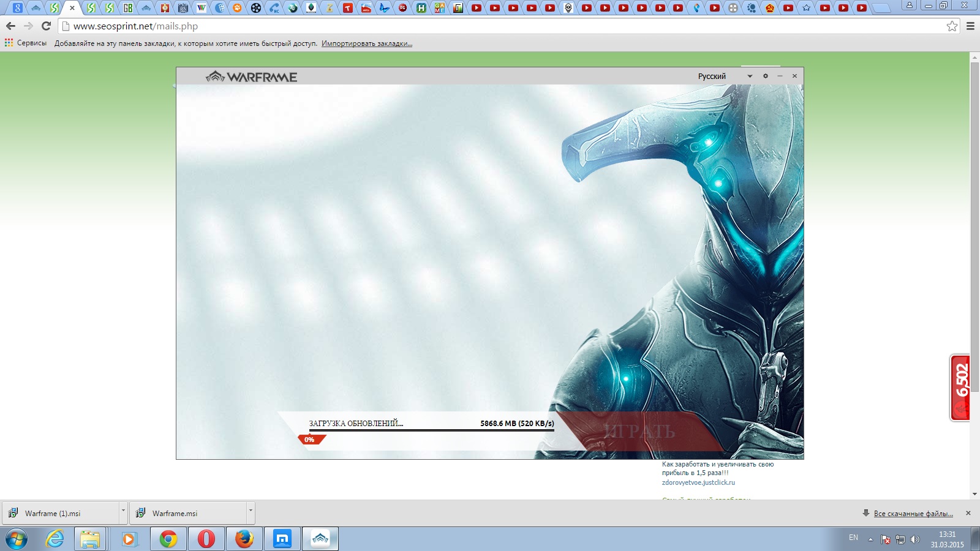The height and width of the screenshot is (551, 980).
Task: Switch to Warframe launcher in the taskbar
Action: coord(320,539)
